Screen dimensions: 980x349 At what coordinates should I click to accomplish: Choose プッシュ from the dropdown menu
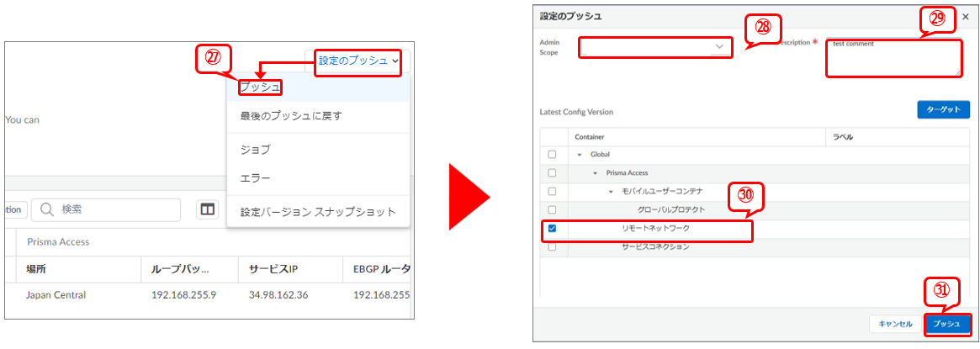[x=259, y=87]
